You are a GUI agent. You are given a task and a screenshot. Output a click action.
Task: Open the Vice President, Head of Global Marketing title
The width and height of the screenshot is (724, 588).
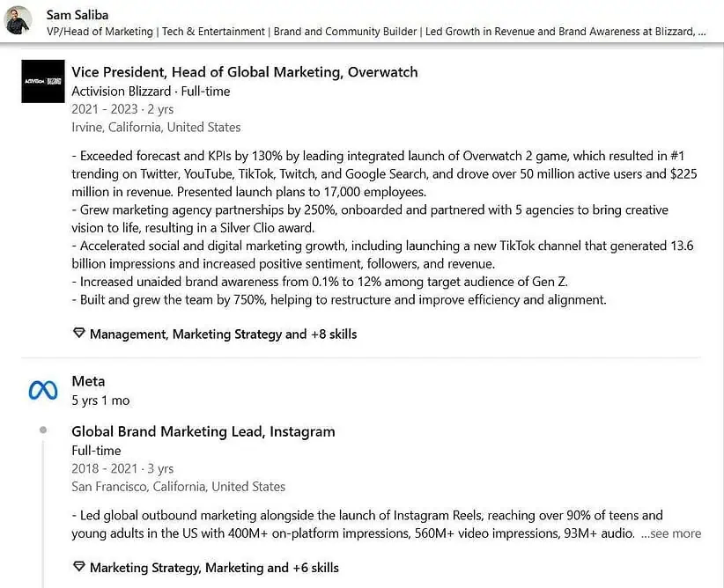[x=244, y=72]
